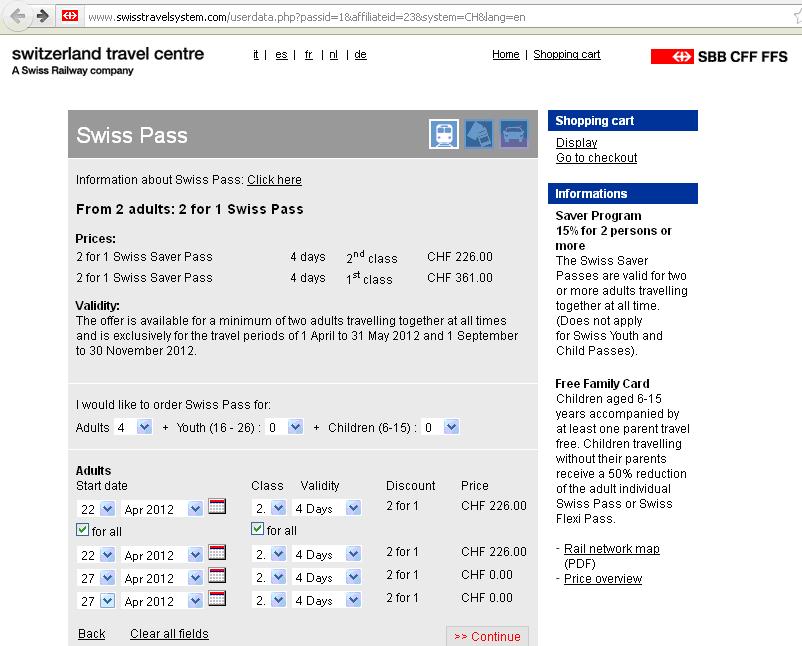
Task: Open the Children (6-15) count dropdown
Action: pos(441,427)
